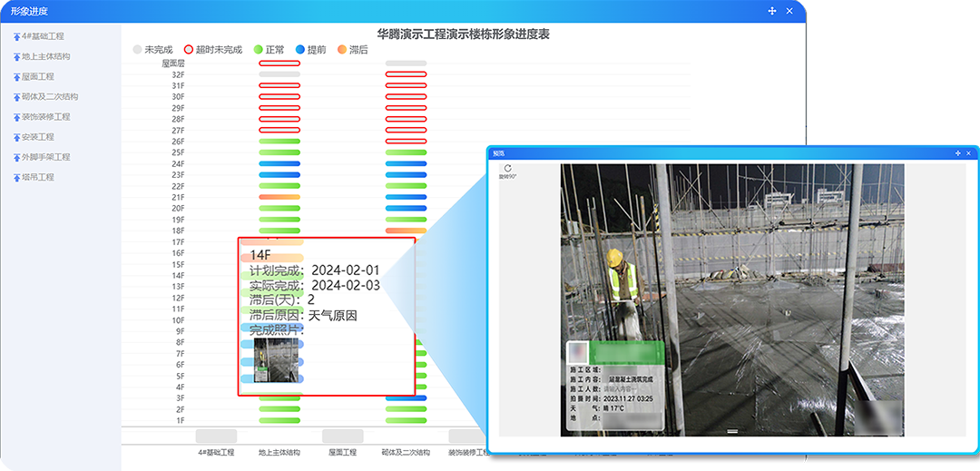
Task: Click the 20F blue bar for 砌体及二次结构
Action: tap(406, 208)
